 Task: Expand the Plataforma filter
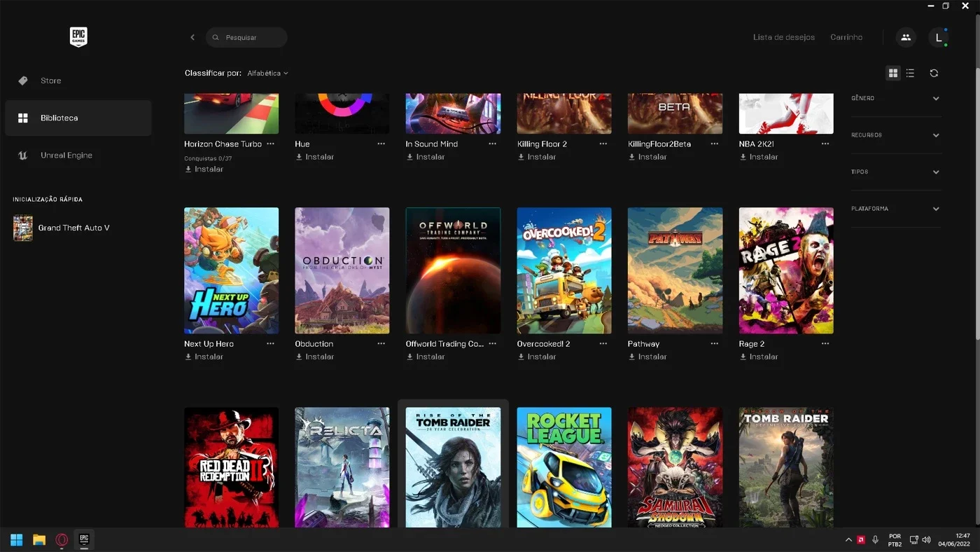(x=896, y=209)
